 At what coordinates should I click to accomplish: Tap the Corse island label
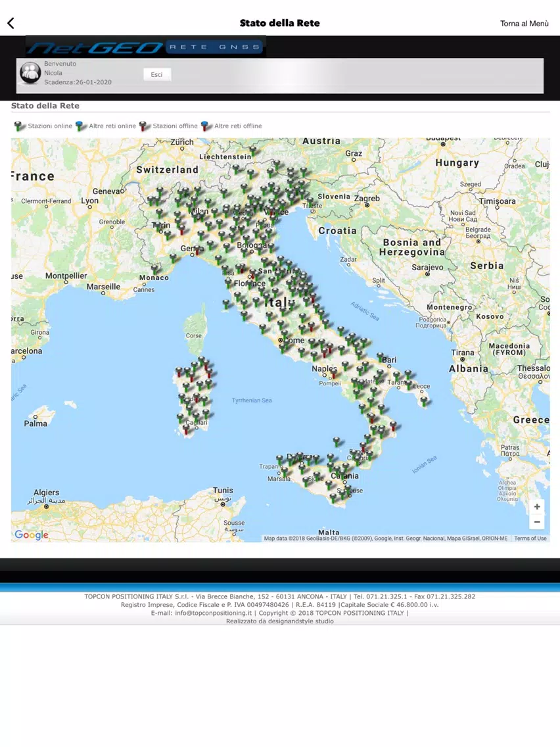pyautogui.click(x=194, y=335)
